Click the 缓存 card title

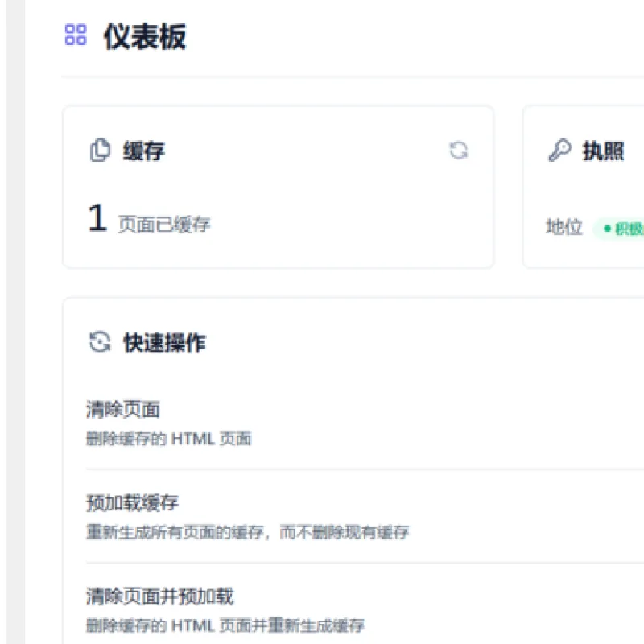[144, 151]
